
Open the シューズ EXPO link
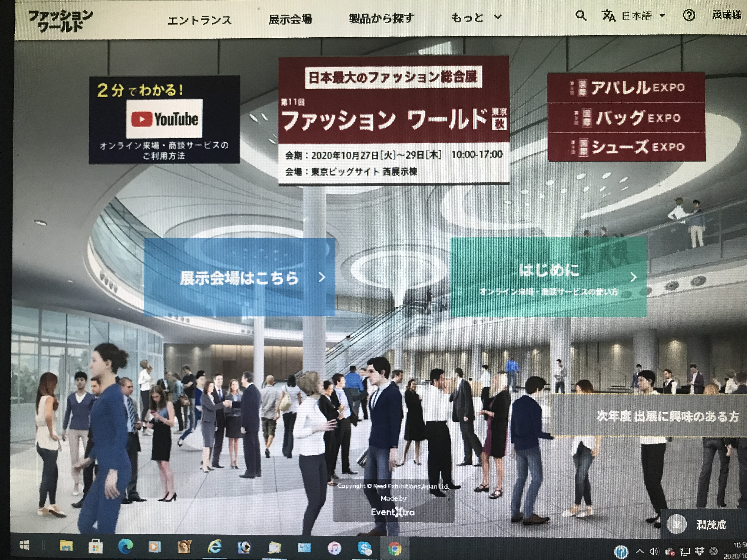pos(626,147)
